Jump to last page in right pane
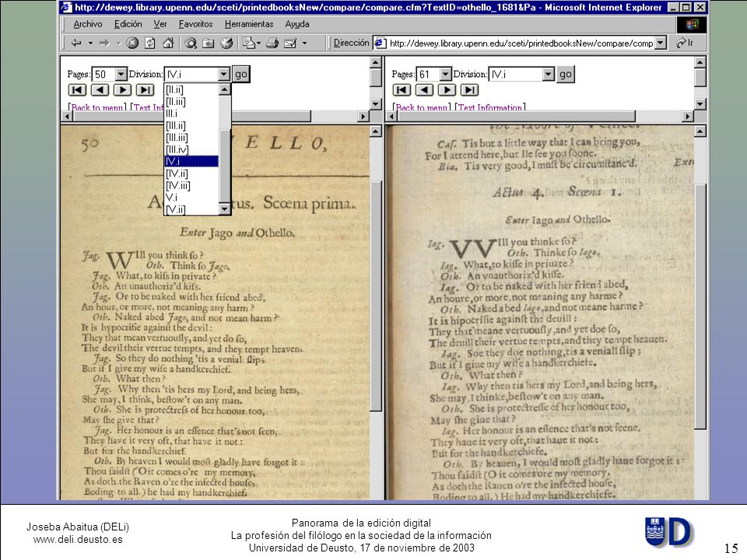The image size is (747, 560). [x=470, y=90]
